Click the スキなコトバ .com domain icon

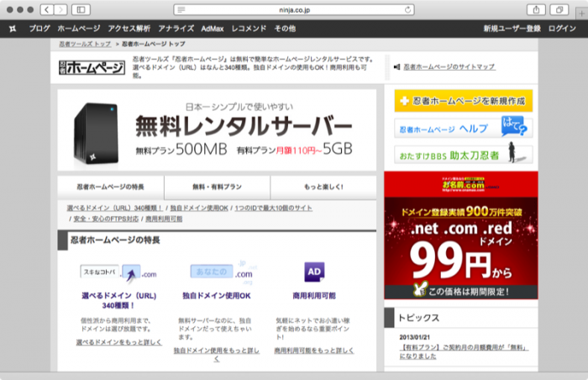click(x=118, y=273)
